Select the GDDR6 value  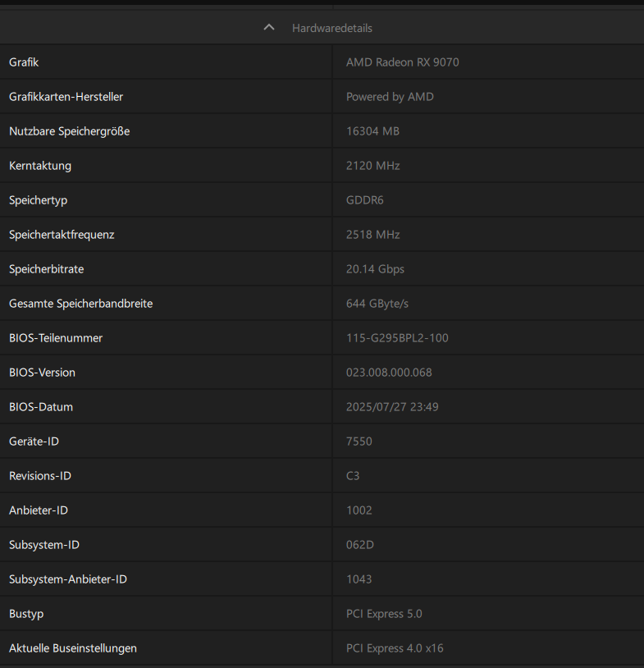tap(364, 200)
